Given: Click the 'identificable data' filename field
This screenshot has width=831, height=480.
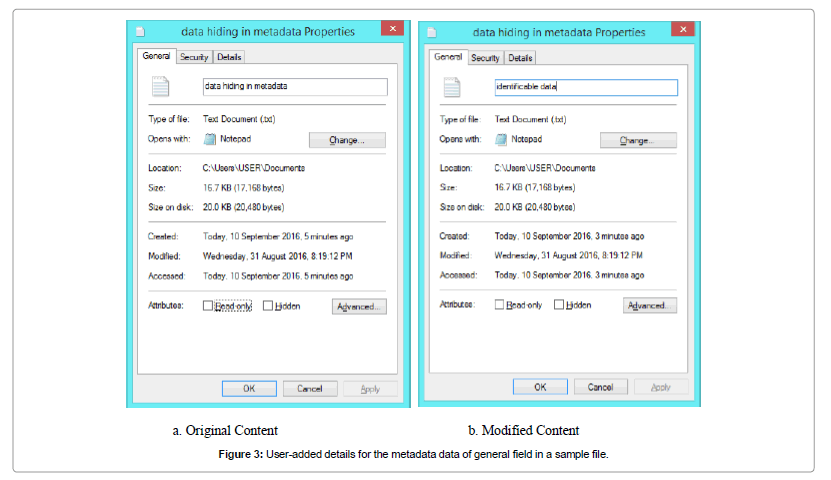Looking at the screenshot, I should tap(585, 88).
